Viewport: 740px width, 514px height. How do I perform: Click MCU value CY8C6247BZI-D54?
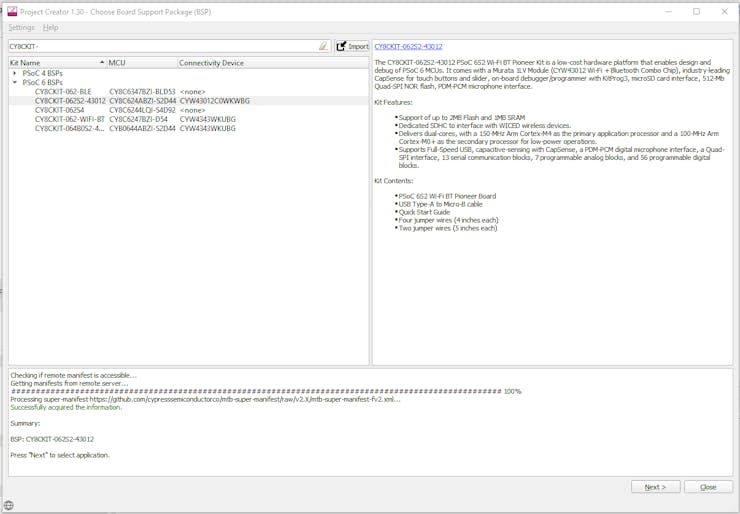138,119
